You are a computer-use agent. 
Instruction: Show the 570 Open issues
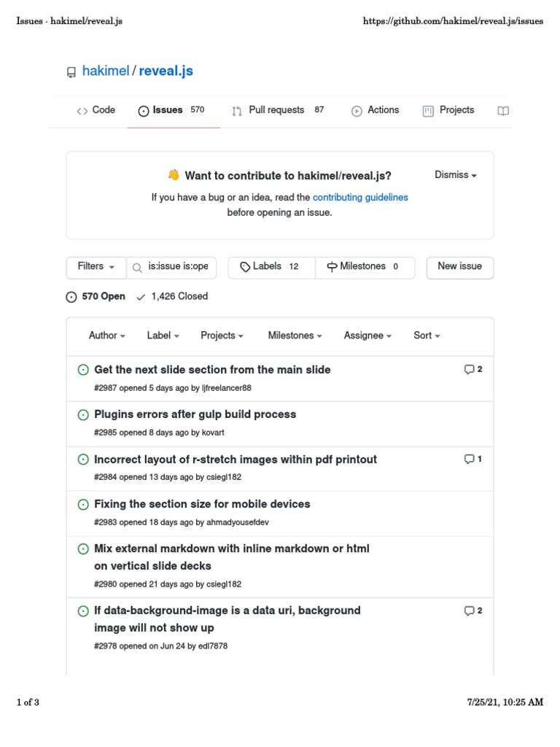pos(96,297)
